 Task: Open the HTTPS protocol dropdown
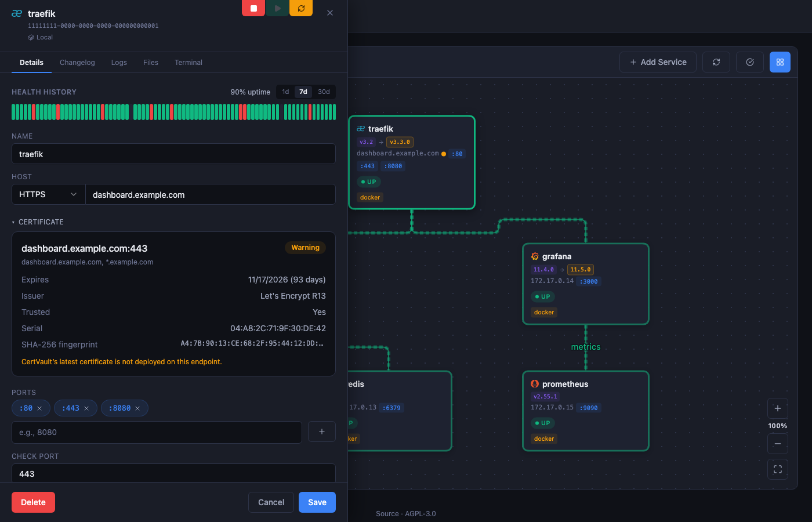[x=49, y=194]
